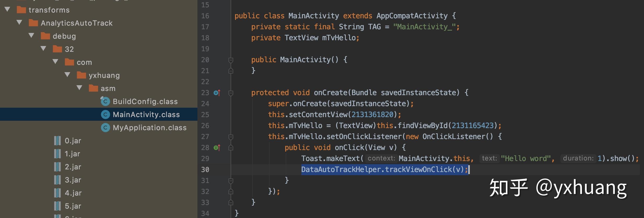Collapse the asm folder arrow
The width and height of the screenshot is (644, 218).
79,88
